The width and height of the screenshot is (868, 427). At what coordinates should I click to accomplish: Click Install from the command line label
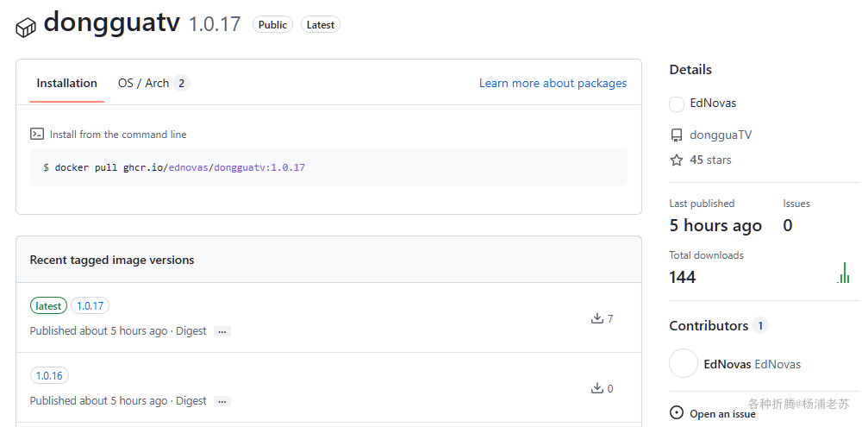pos(118,135)
